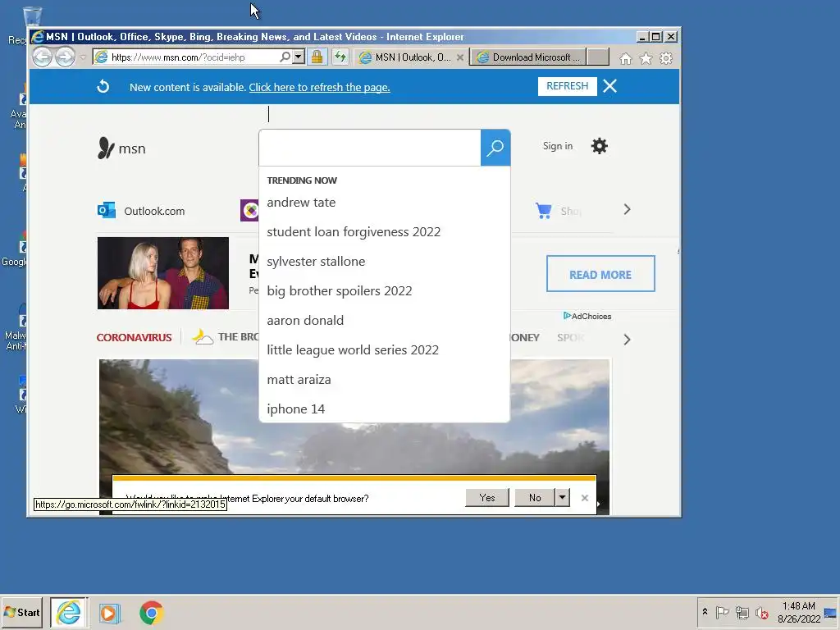This screenshot has width=840, height=630.
Task: Click the Outlook envelope icon
Action: point(106,210)
